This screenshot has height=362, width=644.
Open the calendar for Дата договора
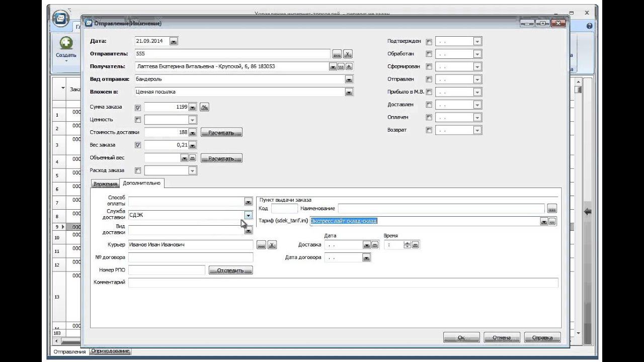(367, 257)
